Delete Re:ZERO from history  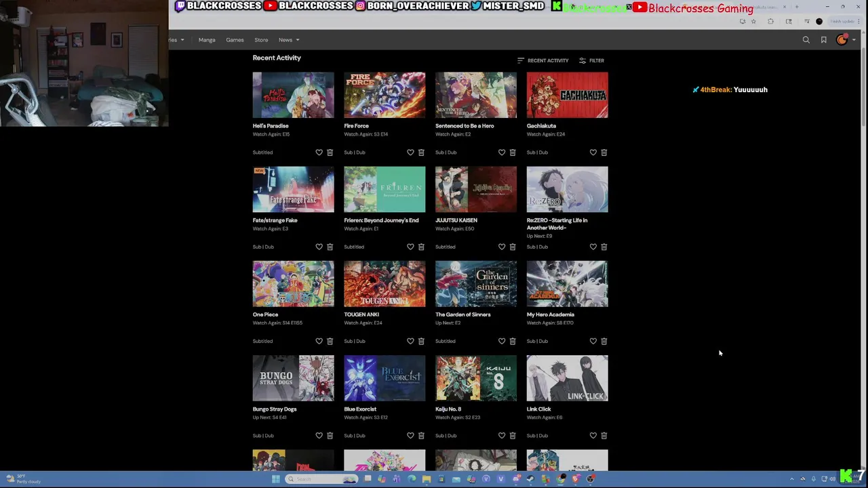(x=604, y=247)
